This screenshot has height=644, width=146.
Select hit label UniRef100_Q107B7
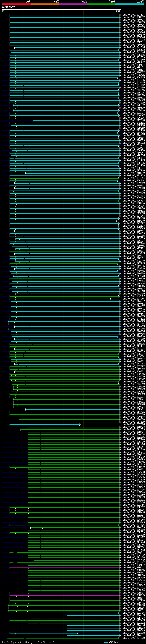(134, 301)
